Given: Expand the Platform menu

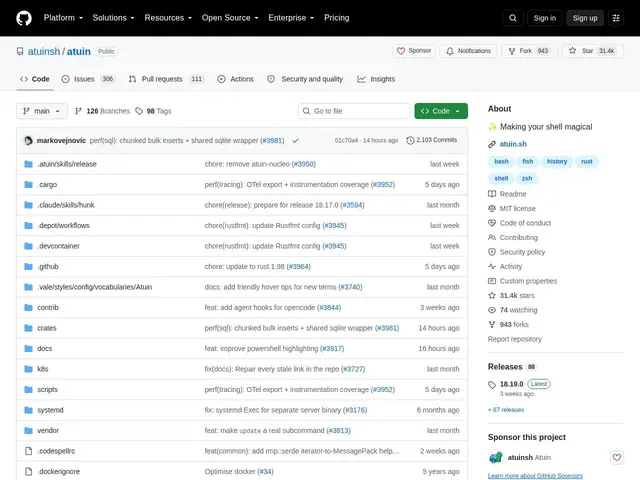Looking at the screenshot, I should (x=63, y=18).
